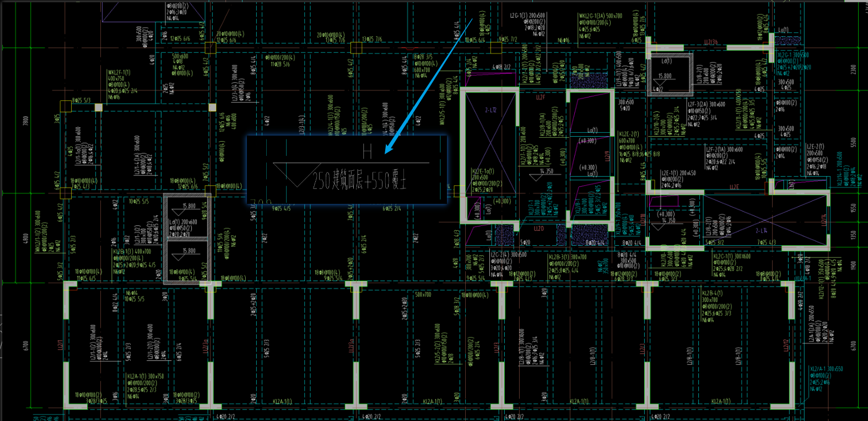Click the '2-LT4' stair label
The height and width of the screenshot is (421, 868).
coord(761,230)
